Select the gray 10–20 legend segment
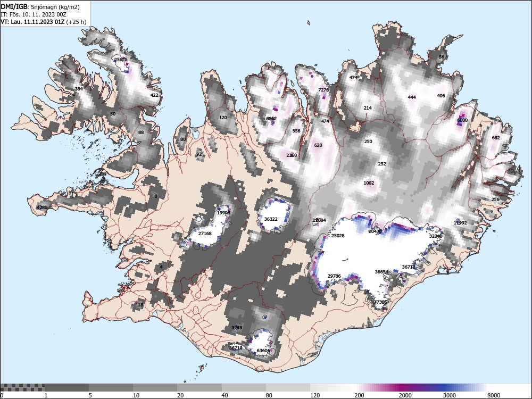 point(155,387)
